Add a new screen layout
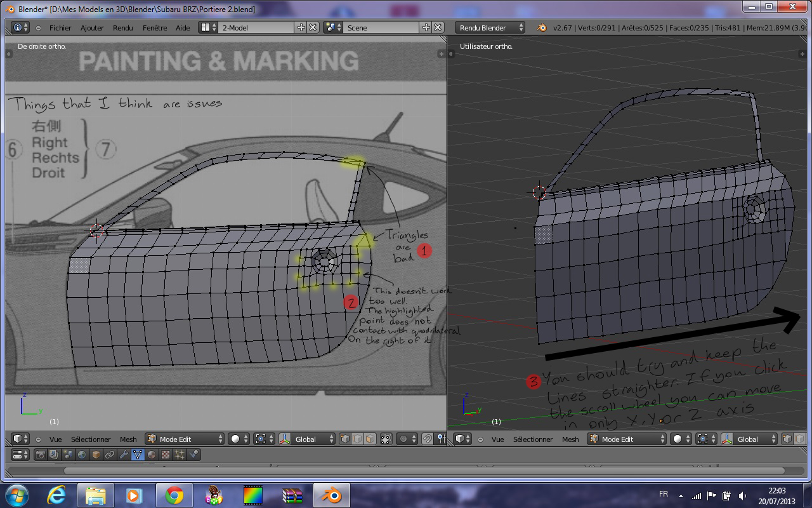Screen dimensions: 812x508 click(x=301, y=27)
